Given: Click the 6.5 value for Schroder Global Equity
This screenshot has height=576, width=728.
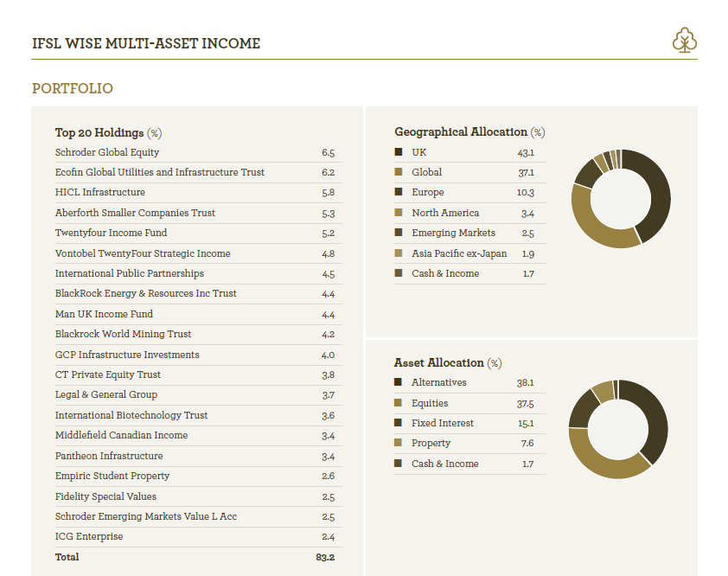Looking at the screenshot, I should click(329, 153).
